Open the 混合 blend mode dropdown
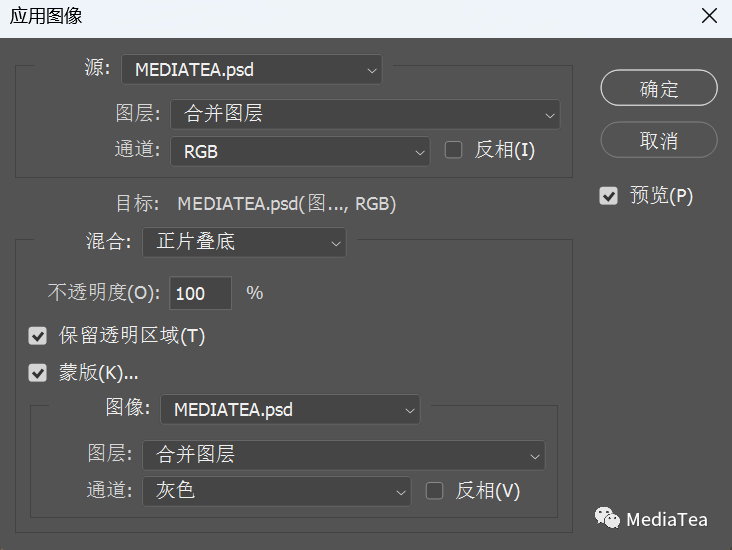This screenshot has width=732, height=550. [x=244, y=242]
